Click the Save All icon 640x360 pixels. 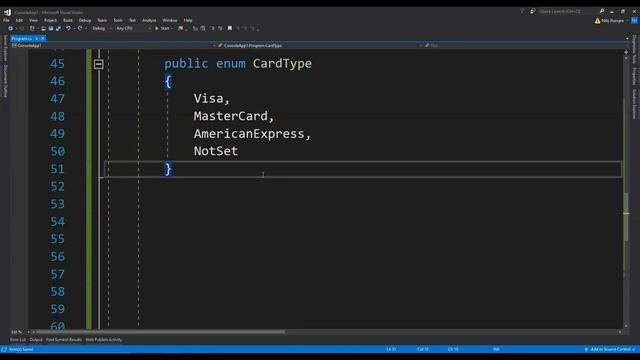coord(58,28)
